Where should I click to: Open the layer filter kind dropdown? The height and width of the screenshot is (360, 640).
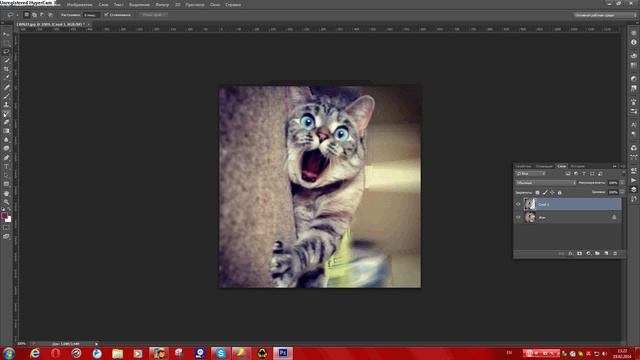pos(531,174)
